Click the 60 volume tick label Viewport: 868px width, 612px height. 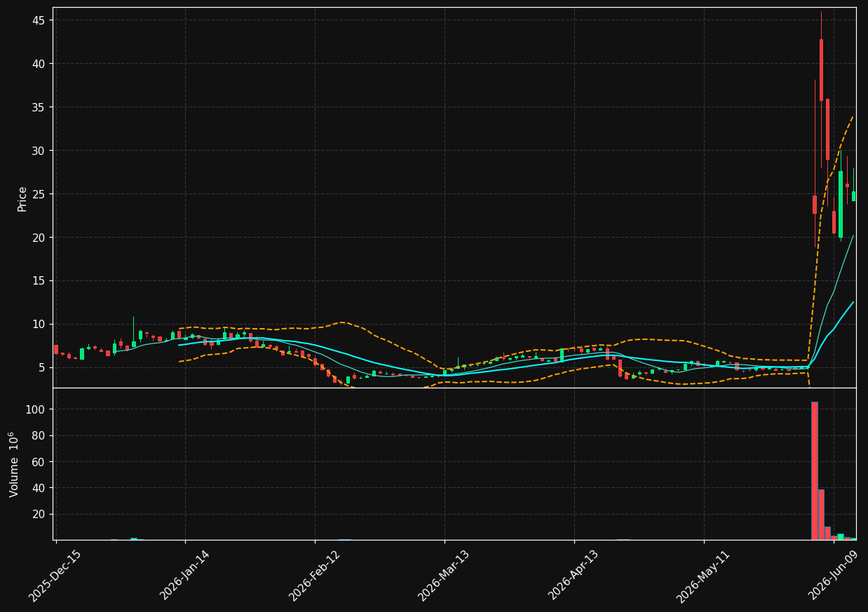coord(38,462)
